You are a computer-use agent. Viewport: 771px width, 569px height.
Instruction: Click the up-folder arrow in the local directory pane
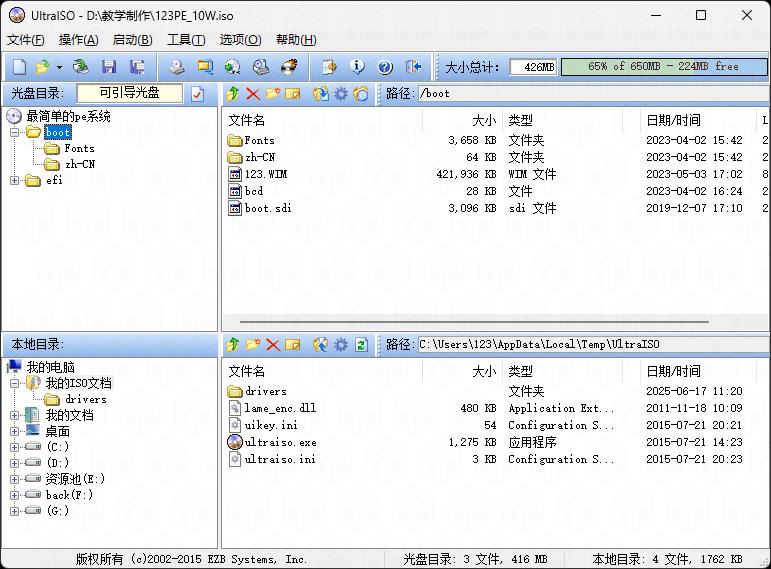pyautogui.click(x=233, y=345)
